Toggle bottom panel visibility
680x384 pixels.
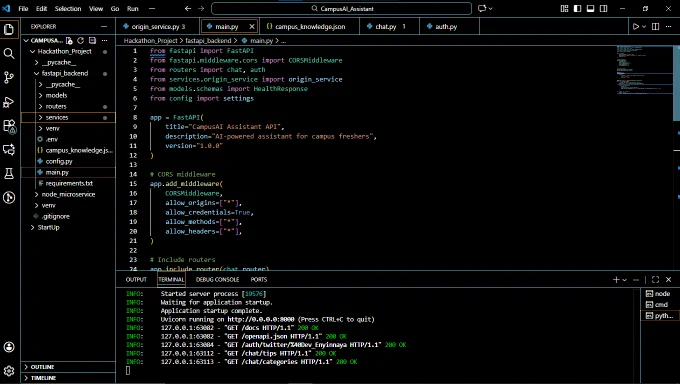[590, 8]
